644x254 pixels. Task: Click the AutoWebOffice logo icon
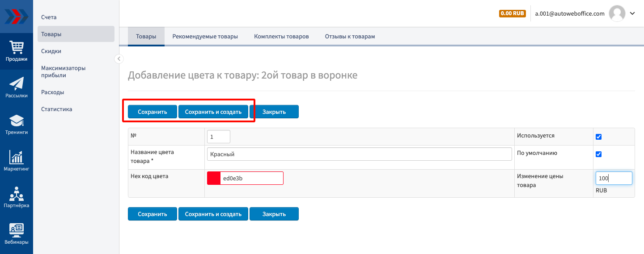point(16,17)
